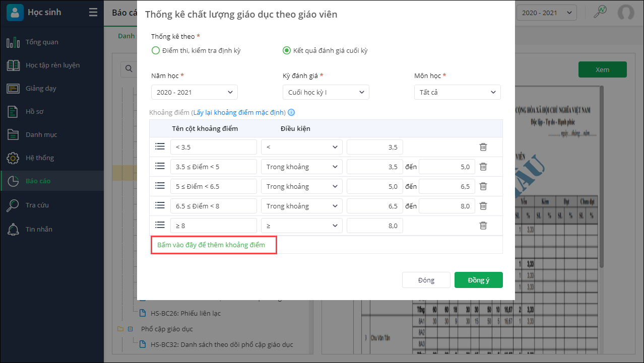
Task: Click drag handle of '5 ≤ Điểm < 6.5' row
Action: pos(160,186)
